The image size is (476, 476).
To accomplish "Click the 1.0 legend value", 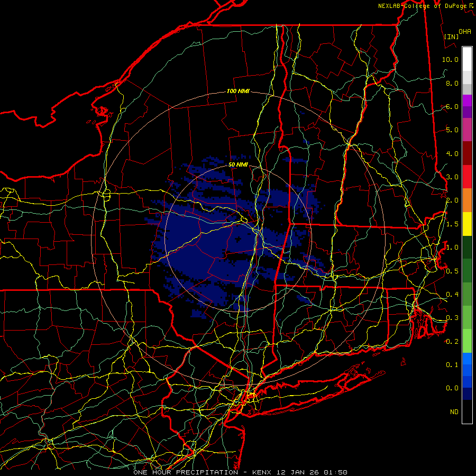I will 452,248.
